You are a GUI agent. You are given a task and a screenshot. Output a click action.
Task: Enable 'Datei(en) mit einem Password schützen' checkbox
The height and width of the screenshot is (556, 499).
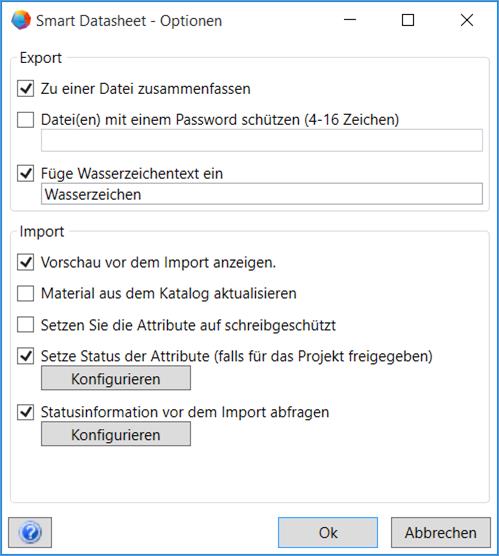point(26,120)
